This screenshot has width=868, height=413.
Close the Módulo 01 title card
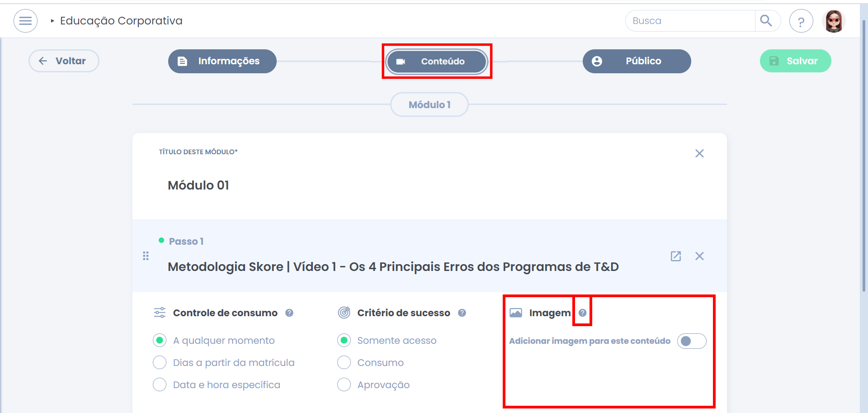pos(699,153)
